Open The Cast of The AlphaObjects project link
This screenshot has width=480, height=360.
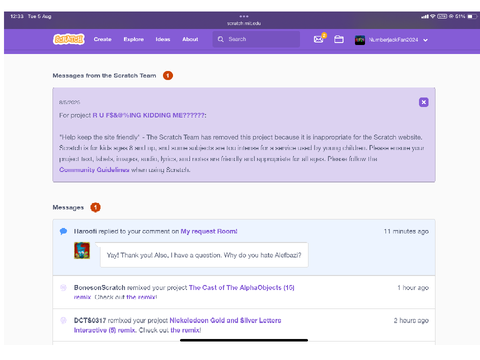242,287
